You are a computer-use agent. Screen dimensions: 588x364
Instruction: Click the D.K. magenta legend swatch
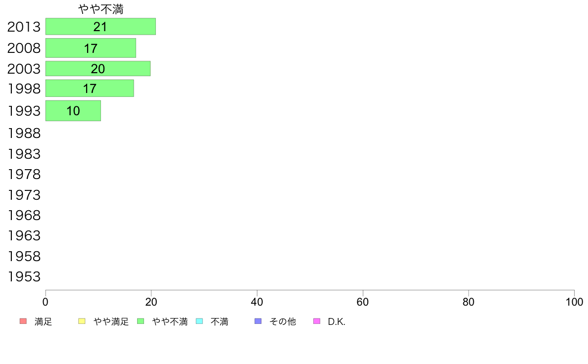(x=317, y=321)
